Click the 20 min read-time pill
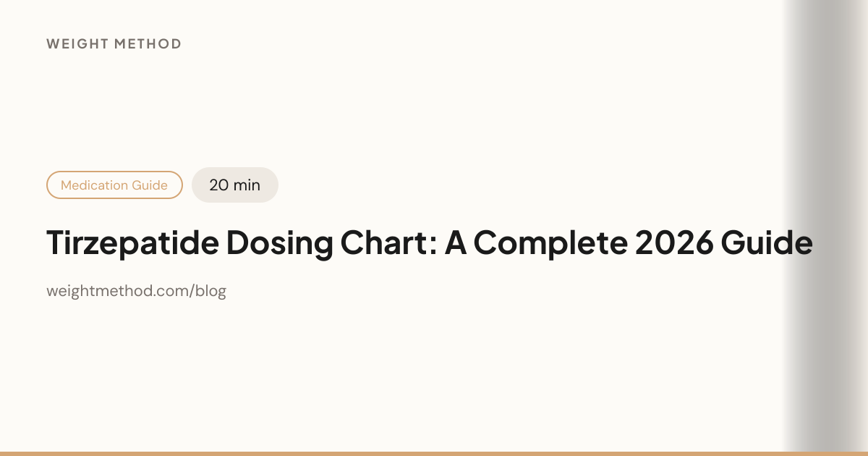This screenshot has width=868, height=456. click(235, 185)
